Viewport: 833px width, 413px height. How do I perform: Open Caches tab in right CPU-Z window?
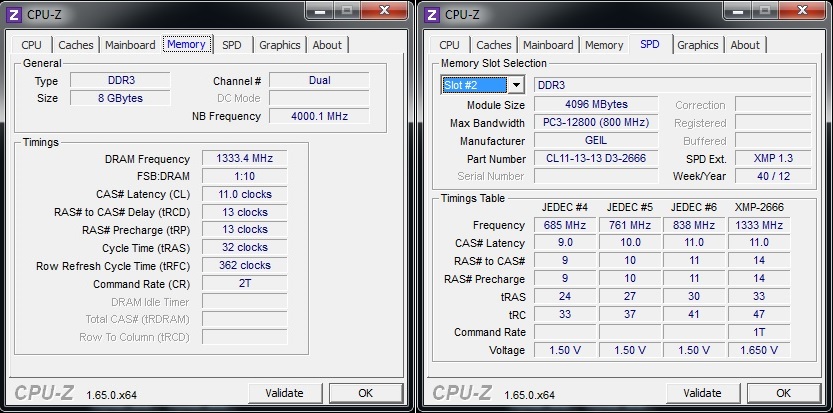click(x=494, y=45)
